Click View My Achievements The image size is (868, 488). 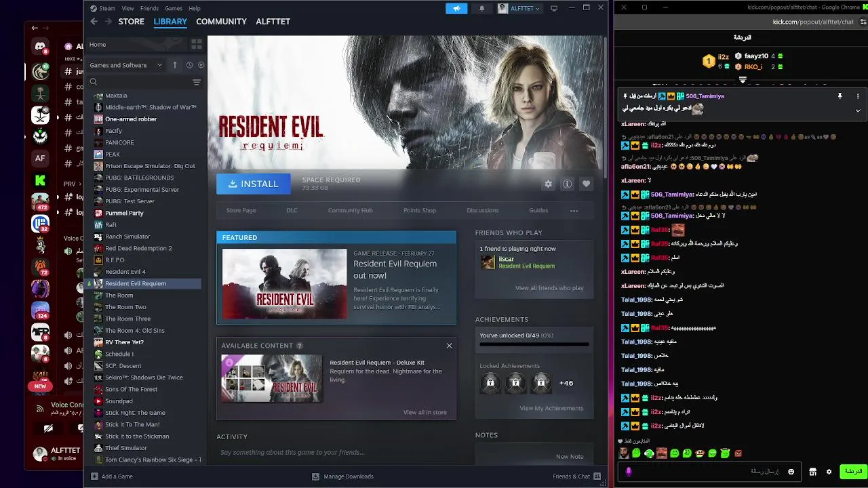[551, 408]
